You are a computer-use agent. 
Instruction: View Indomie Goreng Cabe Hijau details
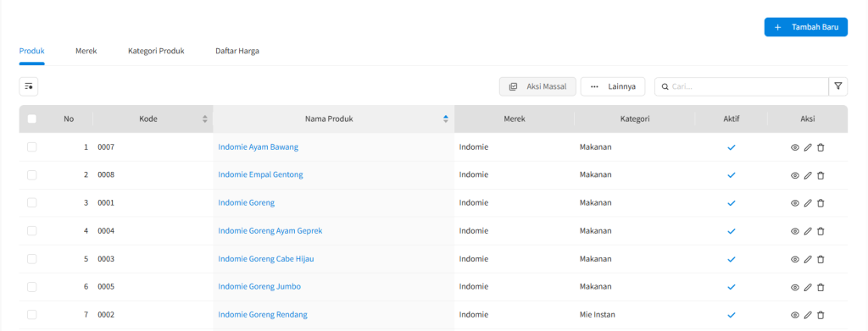point(795,259)
